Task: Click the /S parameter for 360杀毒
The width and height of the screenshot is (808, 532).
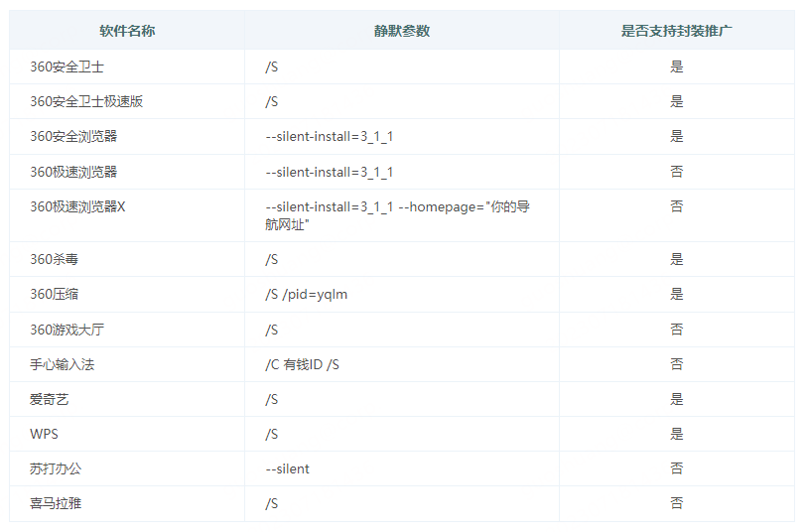Action: [272, 259]
